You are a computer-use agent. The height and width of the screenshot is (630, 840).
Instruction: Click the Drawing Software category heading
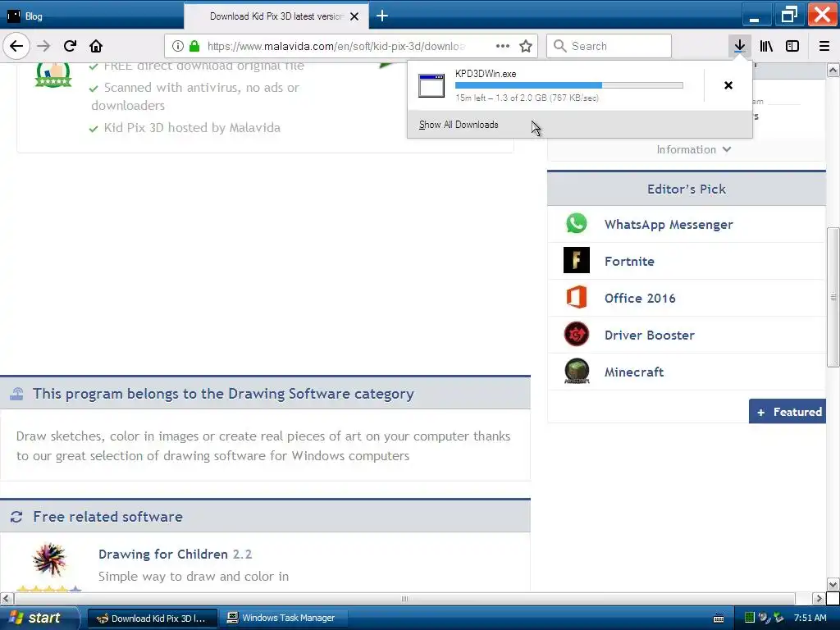(223, 394)
